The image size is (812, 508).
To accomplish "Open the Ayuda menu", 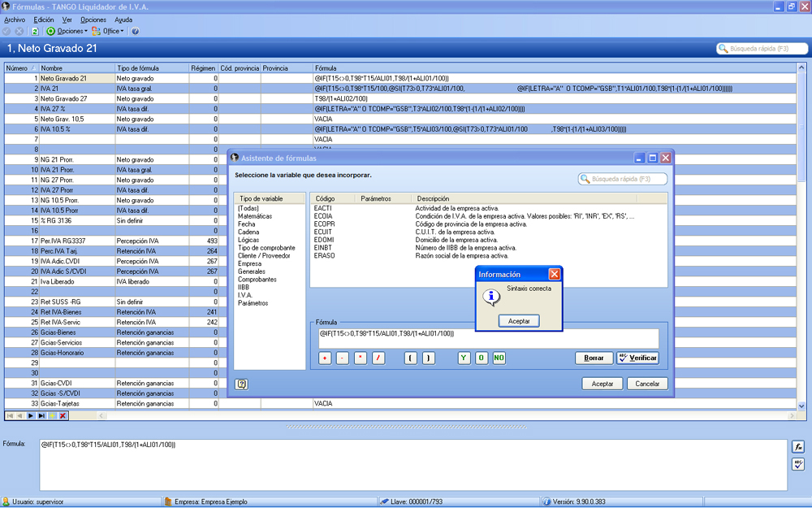I will tap(123, 20).
